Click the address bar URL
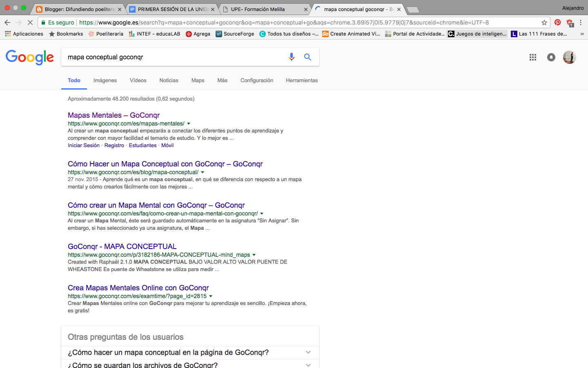Image resolution: width=588 pixels, height=368 pixels. (x=284, y=22)
